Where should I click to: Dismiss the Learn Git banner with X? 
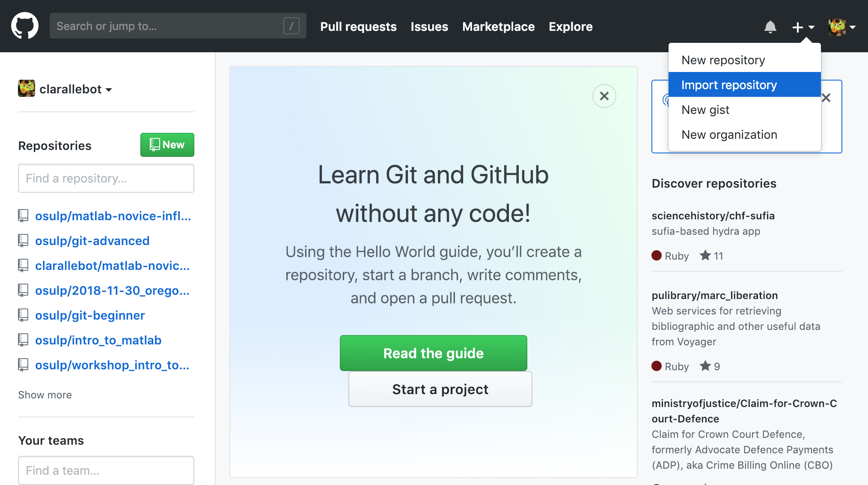point(604,96)
